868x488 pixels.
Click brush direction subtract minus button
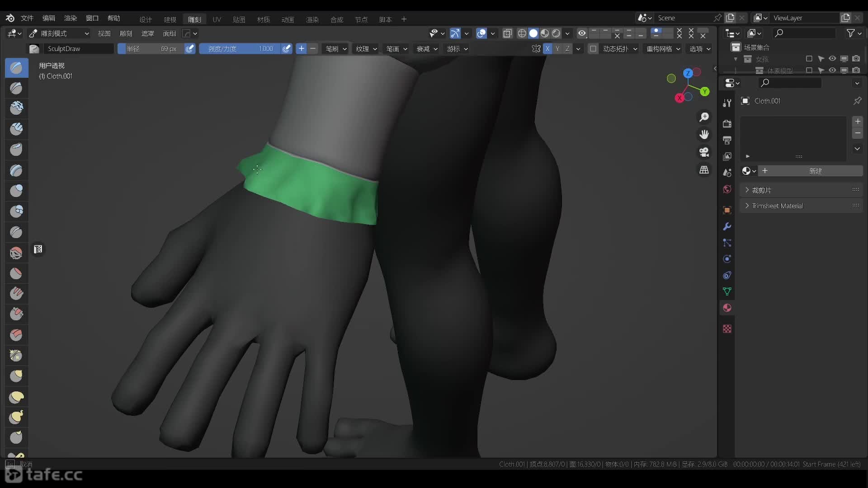313,49
